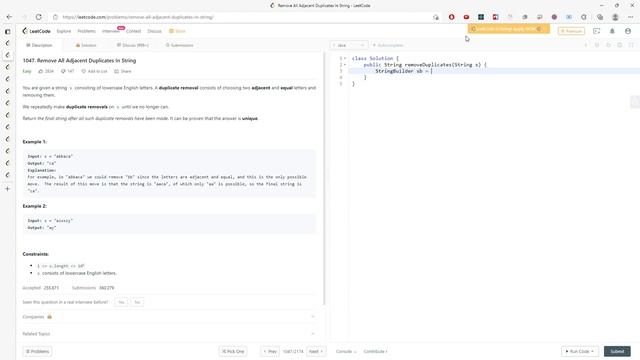Answer No to seen in interview
This screenshot has height=360, width=640.
137,302
